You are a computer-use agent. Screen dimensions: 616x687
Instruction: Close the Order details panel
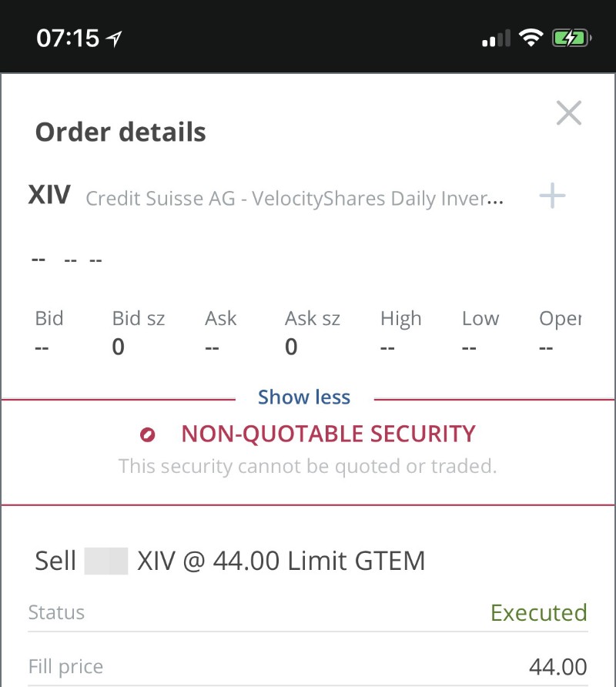point(569,112)
